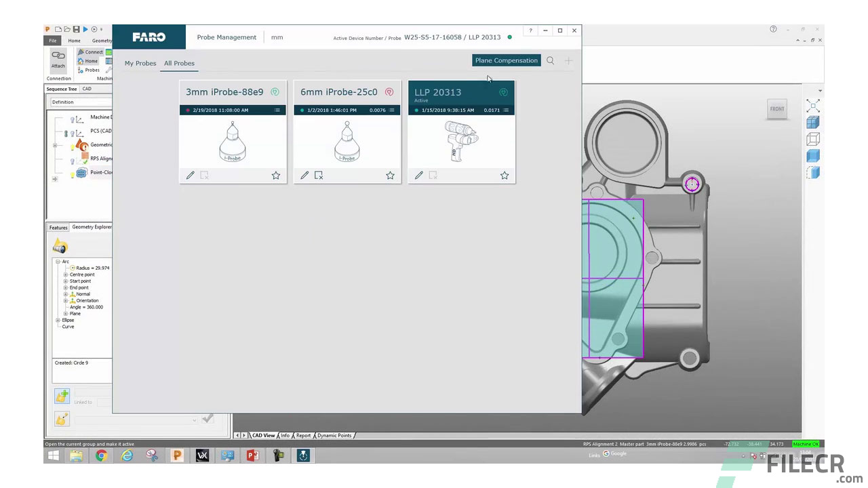Switch to the Sequence Tree tab
Viewport: 868px width, 488px height.
click(x=62, y=89)
